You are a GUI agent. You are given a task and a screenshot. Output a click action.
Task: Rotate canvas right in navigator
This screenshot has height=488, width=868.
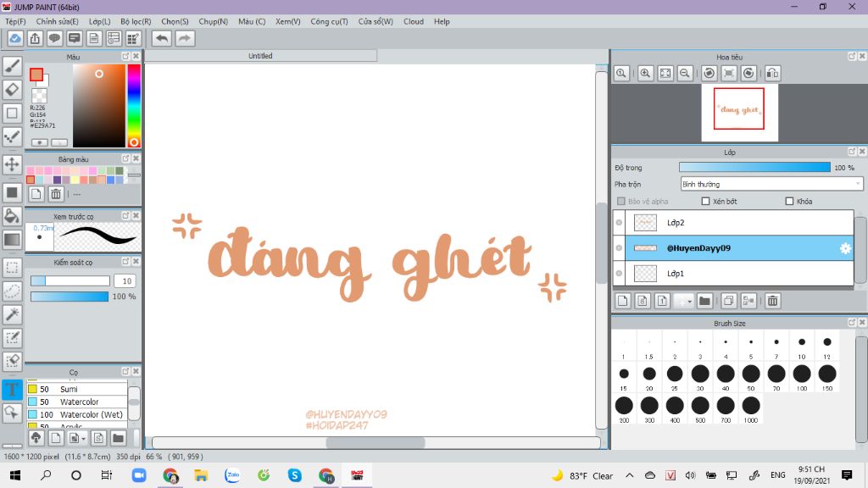click(x=748, y=73)
